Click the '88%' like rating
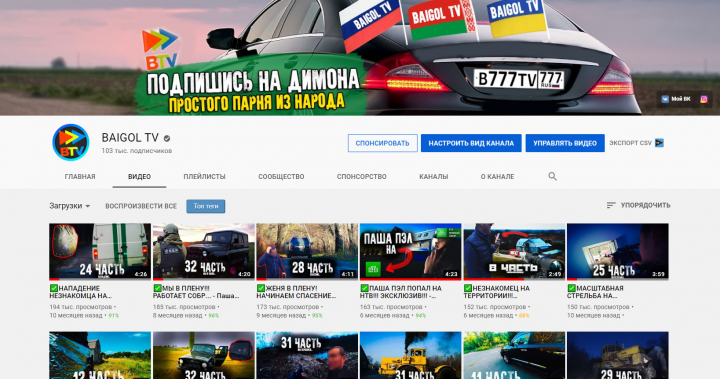This screenshot has height=379, width=720. [524, 316]
